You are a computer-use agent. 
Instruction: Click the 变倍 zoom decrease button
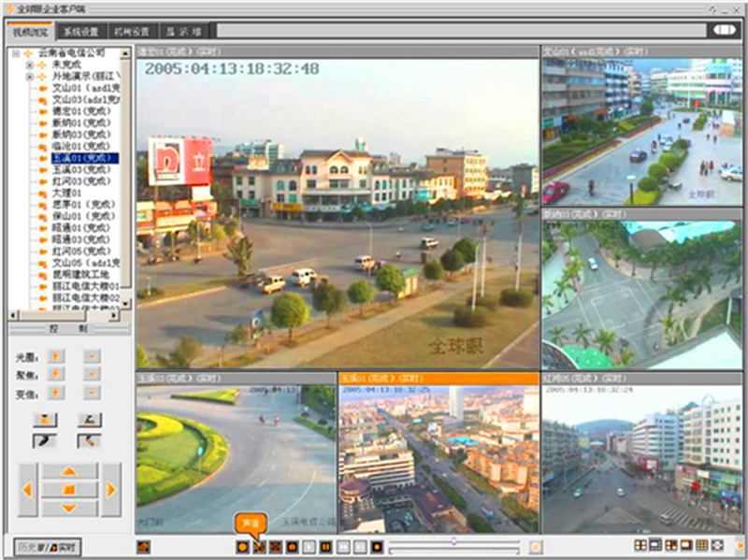pos(92,394)
